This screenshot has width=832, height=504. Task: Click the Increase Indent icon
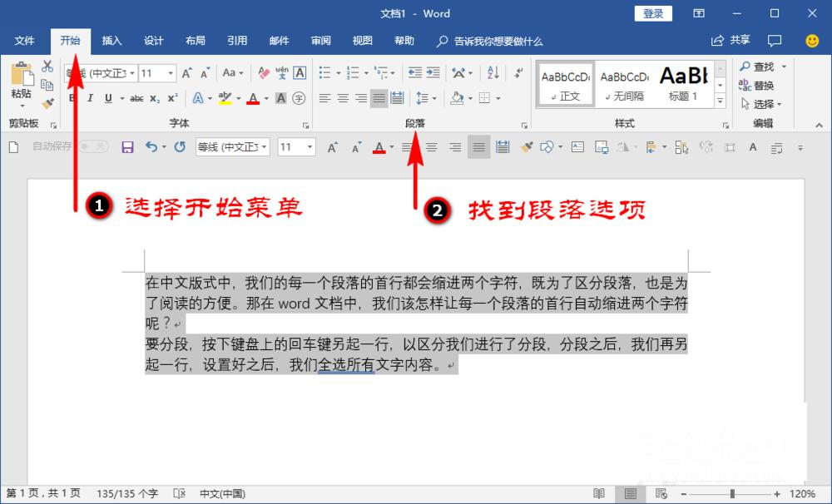pos(433,72)
